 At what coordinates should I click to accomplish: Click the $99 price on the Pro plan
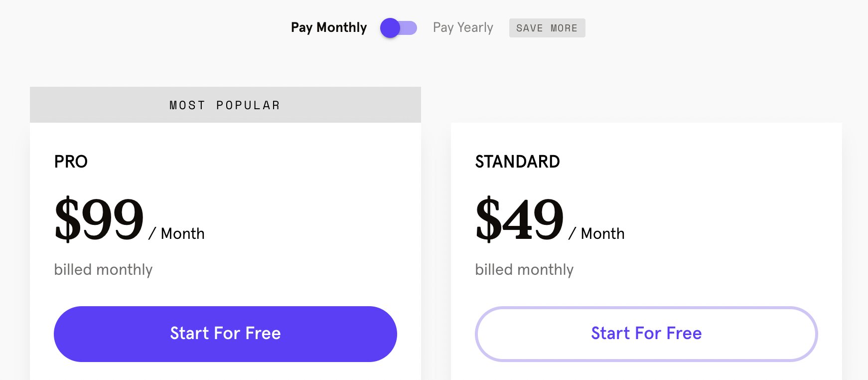click(x=99, y=218)
